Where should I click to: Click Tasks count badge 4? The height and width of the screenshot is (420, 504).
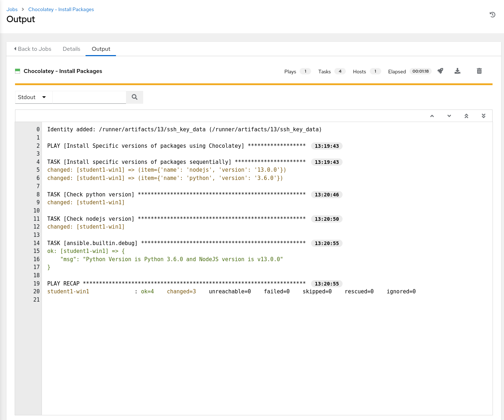click(340, 71)
